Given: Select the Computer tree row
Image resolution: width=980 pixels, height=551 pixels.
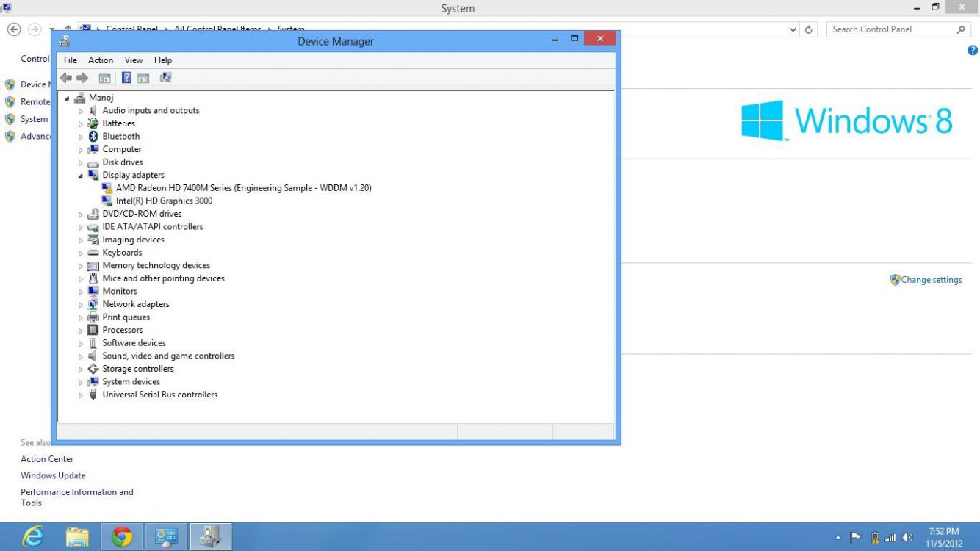Looking at the screenshot, I should click(122, 149).
